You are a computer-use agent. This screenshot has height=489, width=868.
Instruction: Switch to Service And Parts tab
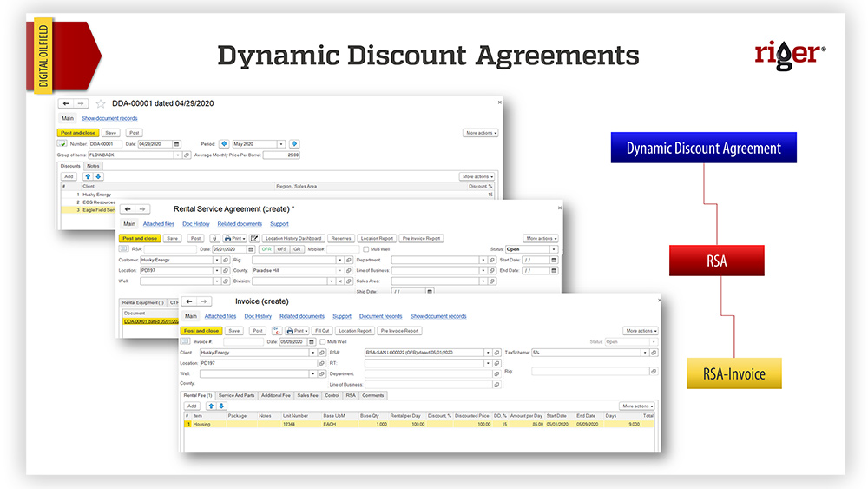point(236,395)
